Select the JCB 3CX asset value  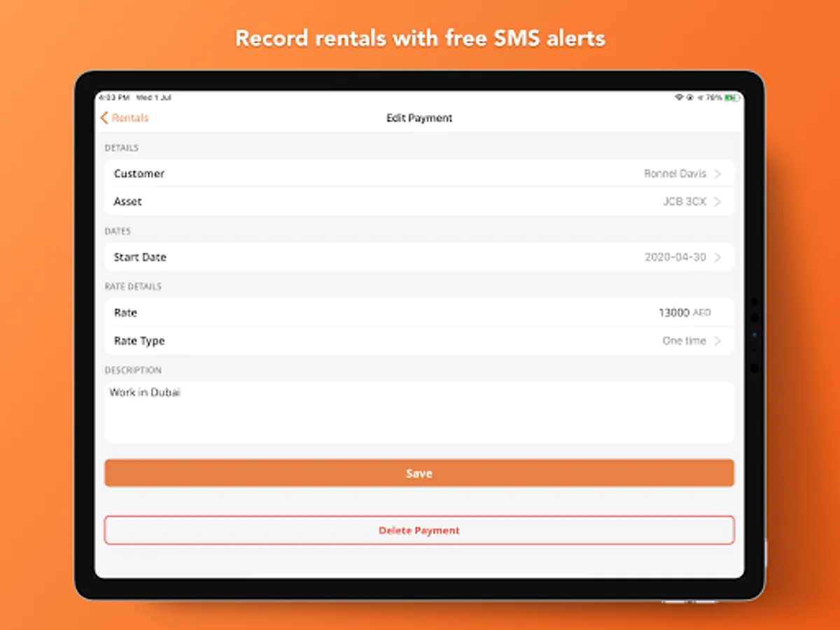click(685, 202)
